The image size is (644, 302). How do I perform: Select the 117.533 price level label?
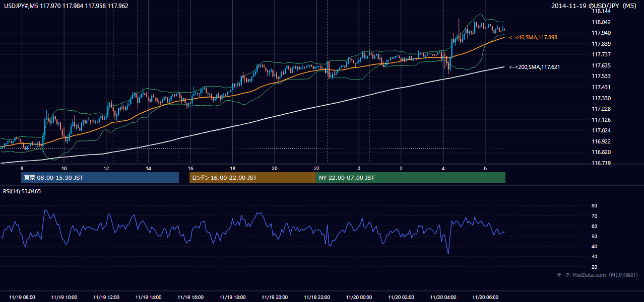(601, 76)
